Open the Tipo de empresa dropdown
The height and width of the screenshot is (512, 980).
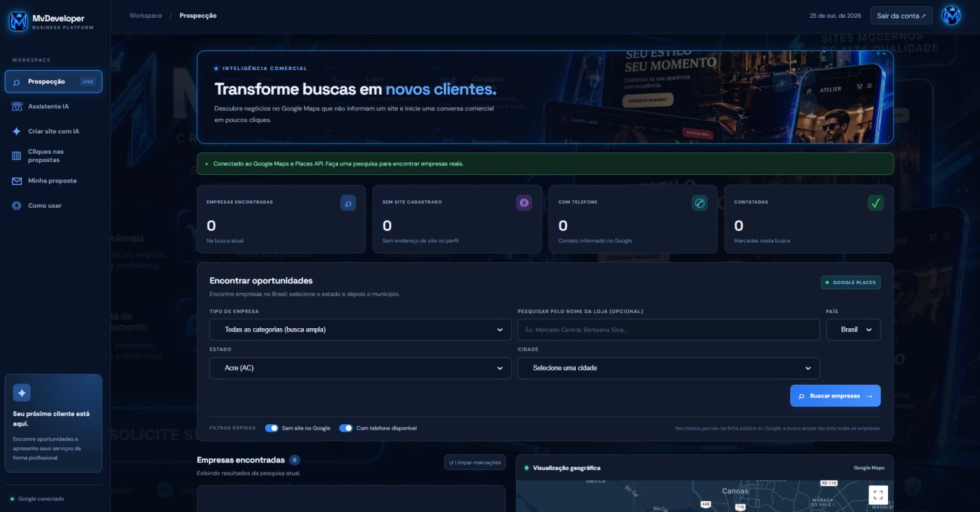pos(360,330)
